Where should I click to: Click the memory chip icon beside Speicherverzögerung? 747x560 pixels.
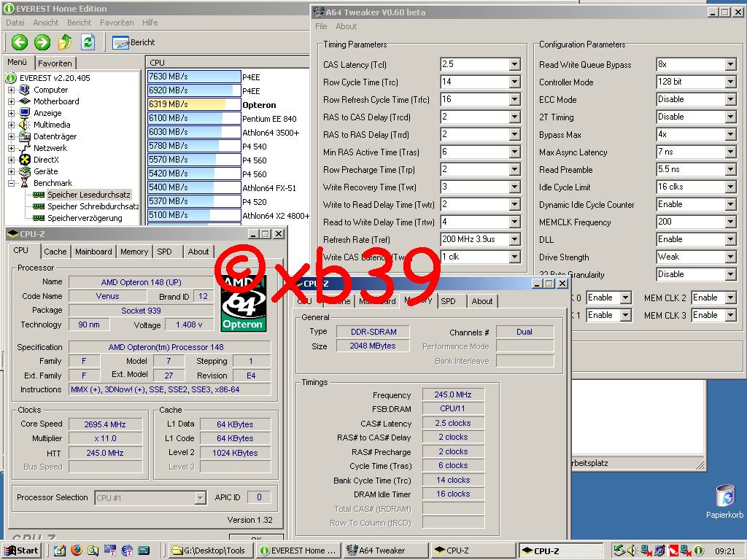click(39, 218)
